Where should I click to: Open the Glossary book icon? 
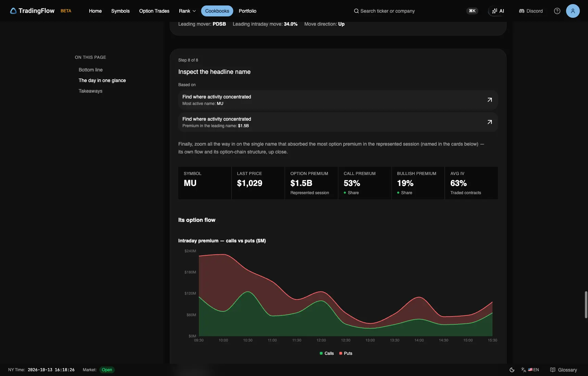pyautogui.click(x=553, y=370)
